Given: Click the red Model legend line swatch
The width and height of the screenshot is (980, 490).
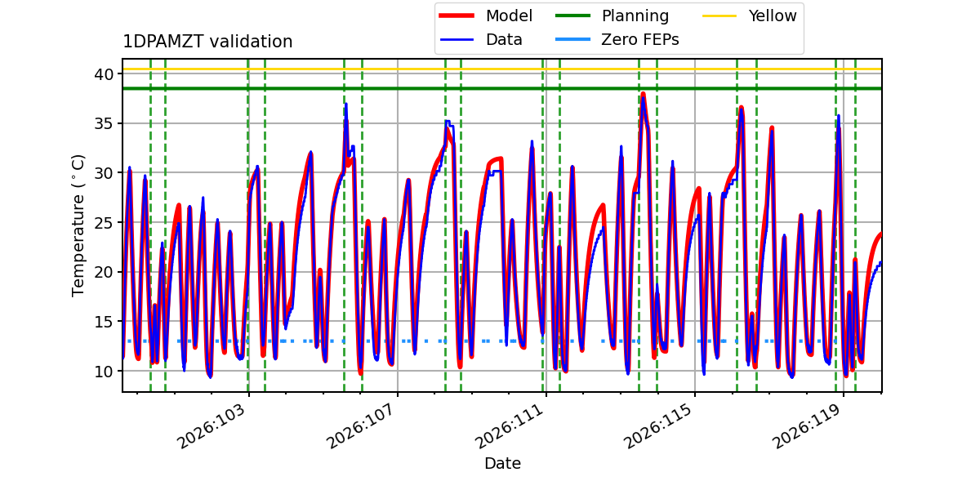Looking at the screenshot, I should pos(458,16).
